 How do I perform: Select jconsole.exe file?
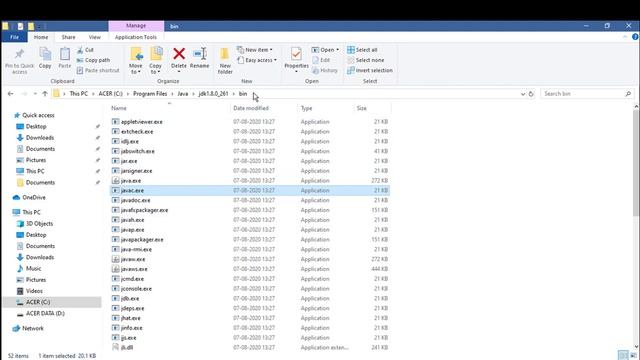(250, 289)
